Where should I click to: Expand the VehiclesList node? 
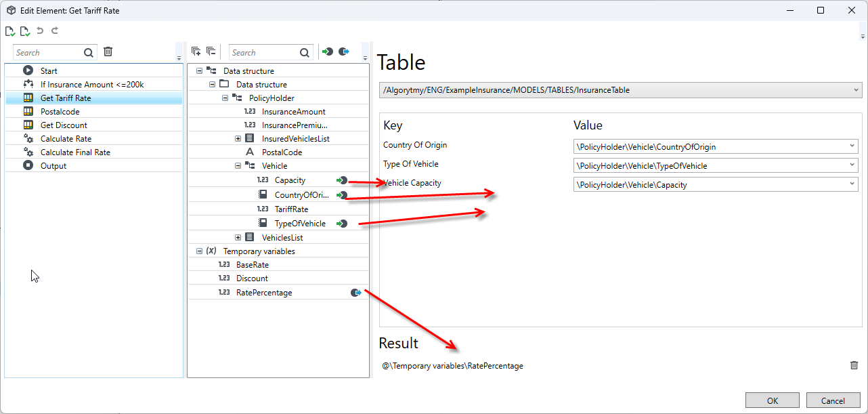coord(238,238)
